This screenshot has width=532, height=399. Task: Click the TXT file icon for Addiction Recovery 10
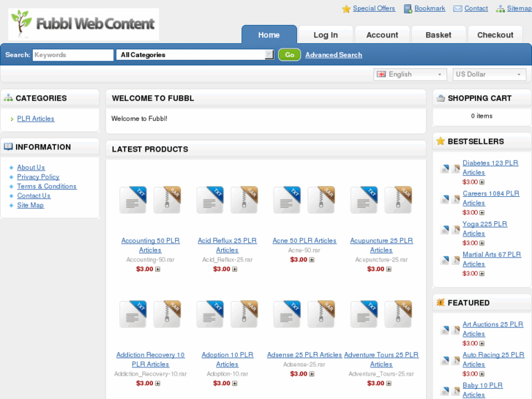133,314
